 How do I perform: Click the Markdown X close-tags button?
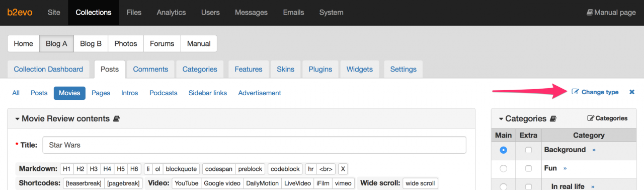click(343, 169)
